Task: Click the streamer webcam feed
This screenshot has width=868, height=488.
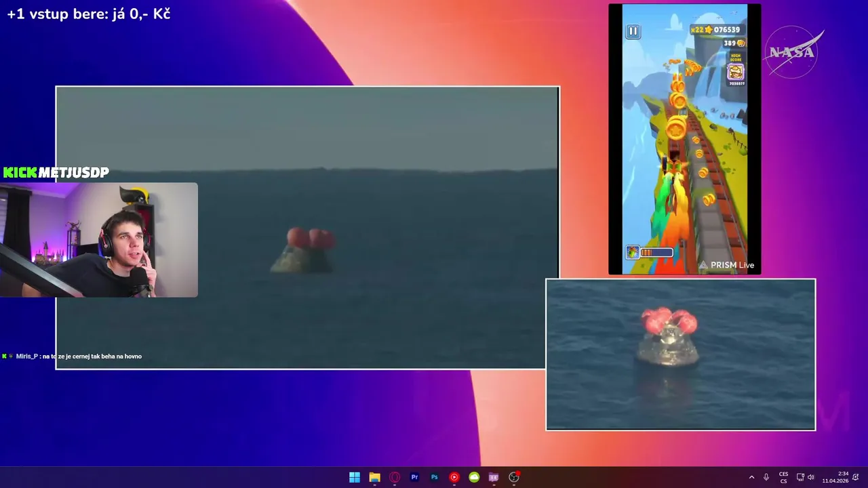Action: pyautogui.click(x=99, y=240)
